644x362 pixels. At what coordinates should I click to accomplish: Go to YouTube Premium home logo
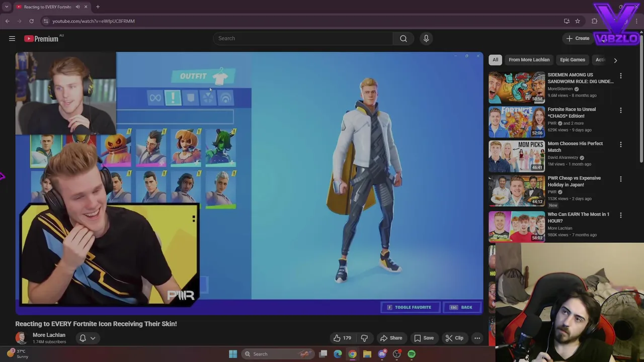(41, 39)
